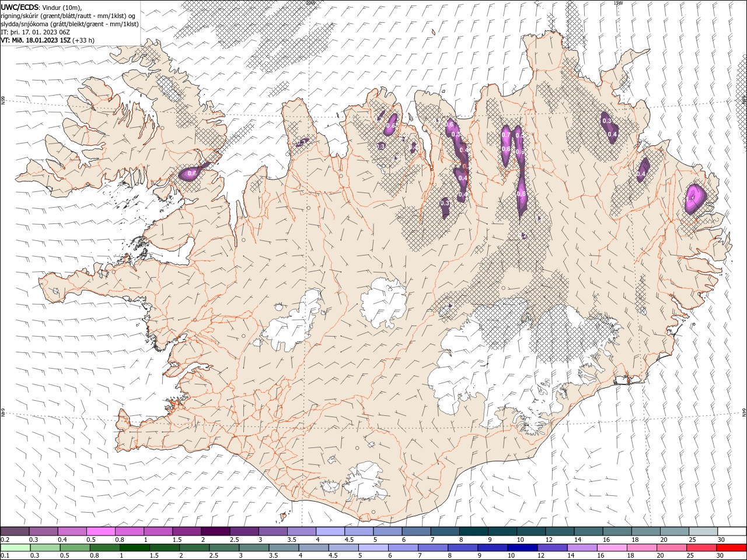Select the light gray 25 swatch in top legend
Image resolution: width=747 pixels, height=560 pixels.
click(x=703, y=531)
